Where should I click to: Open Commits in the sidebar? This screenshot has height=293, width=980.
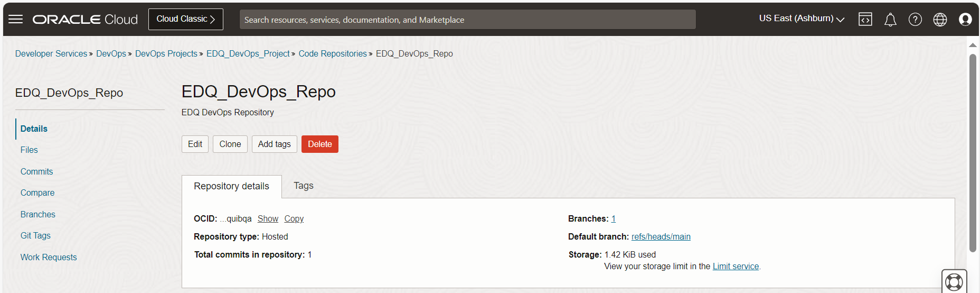click(x=37, y=171)
